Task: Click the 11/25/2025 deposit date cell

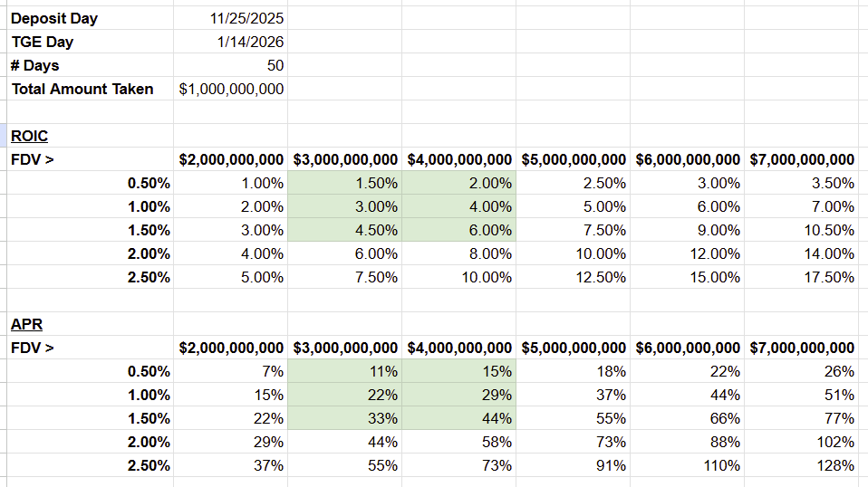Action: pyautogui.click(x=246, y=18)
